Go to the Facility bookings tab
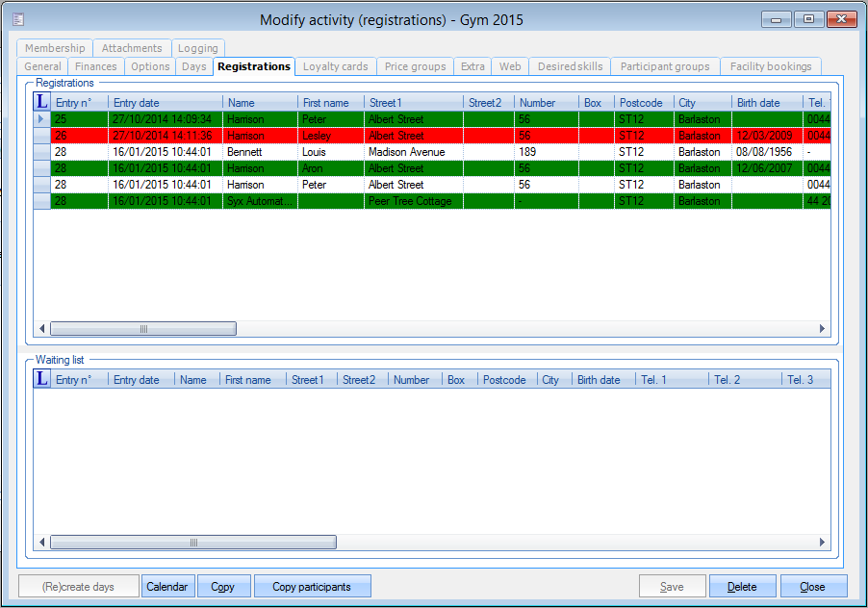The height and width of the screenshot is (608, 868). point(771,66)
